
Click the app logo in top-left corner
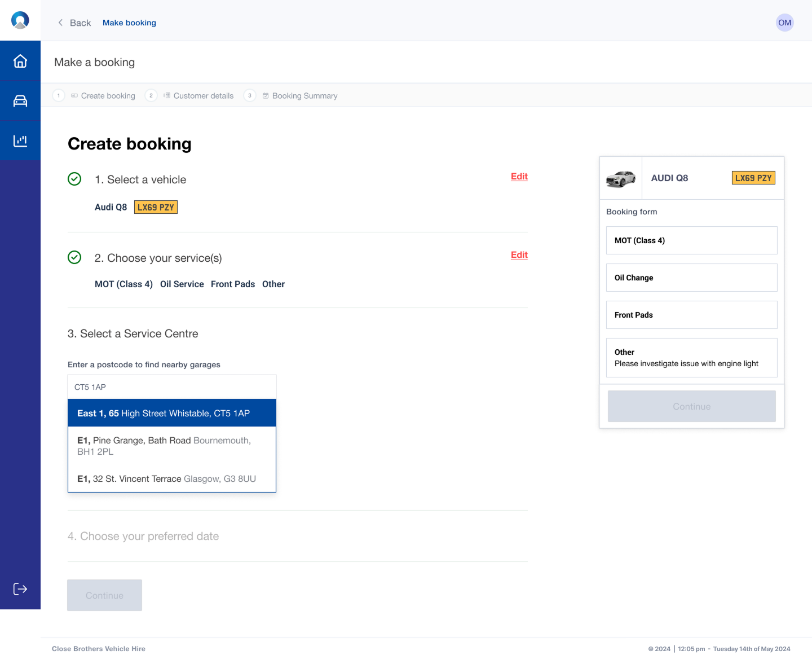click(x=20, y=20)
